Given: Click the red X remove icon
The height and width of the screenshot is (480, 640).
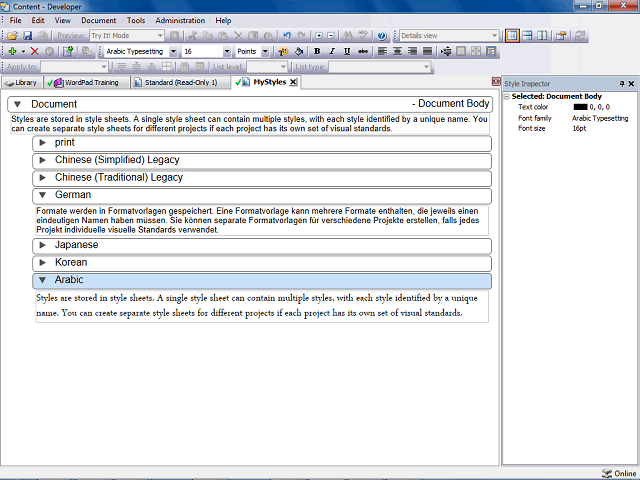Looking at the screenshot, I should [35, 51].
